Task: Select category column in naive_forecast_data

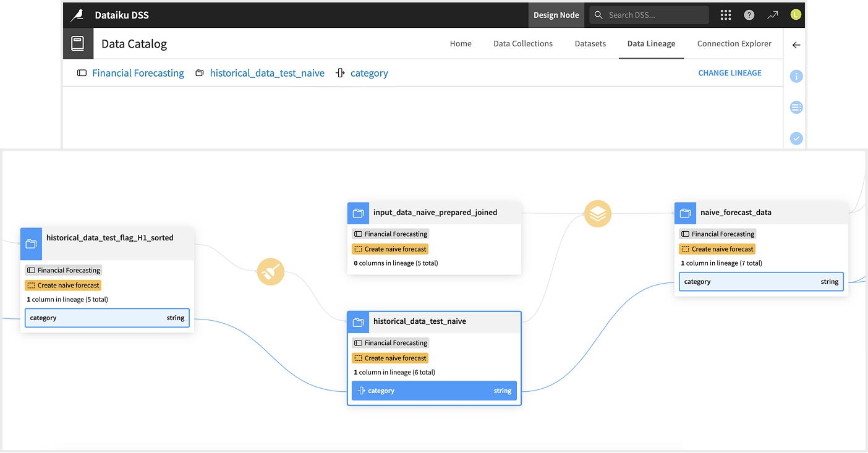Action: tap(761, 281)
